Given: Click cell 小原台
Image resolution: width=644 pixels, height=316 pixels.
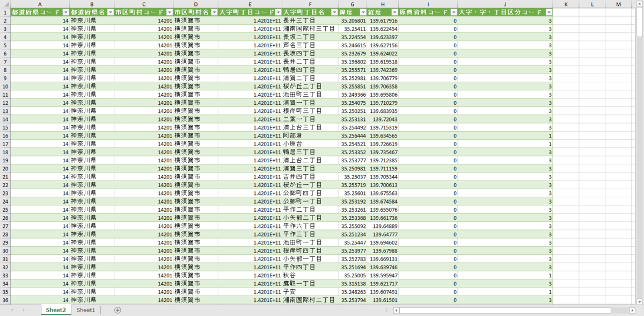Looking at the screenshot, I should pos(310,143).
